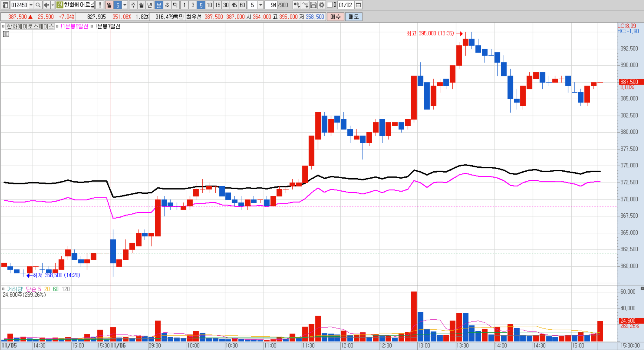The width and height of the screenshot is (644, 350).
Task: Open chart settings gear icon
Action: 322,5
